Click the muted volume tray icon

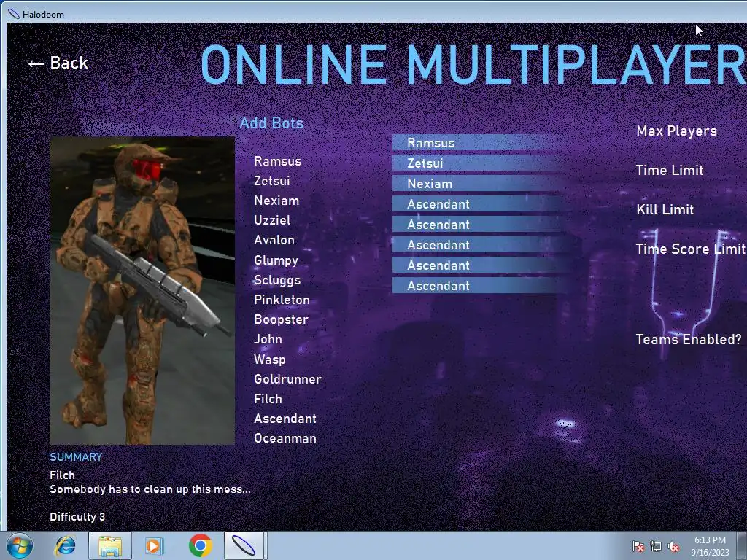[x=673, y=547]
